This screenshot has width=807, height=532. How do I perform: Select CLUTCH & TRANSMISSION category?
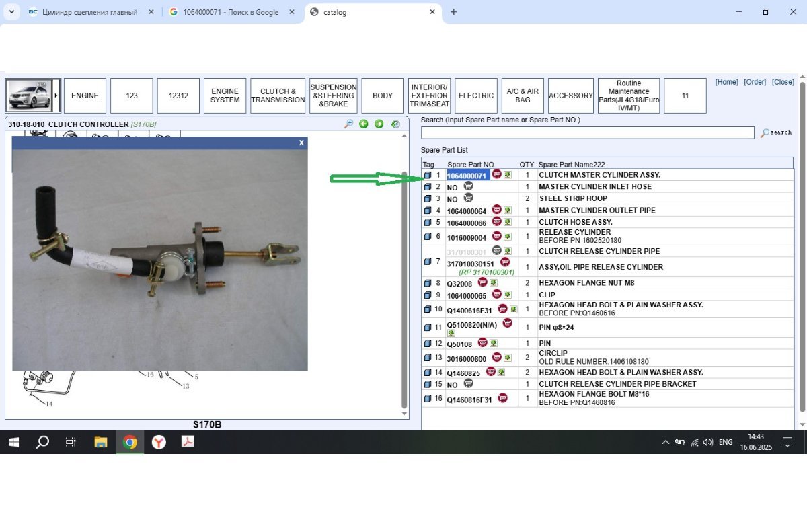point(278,96)
